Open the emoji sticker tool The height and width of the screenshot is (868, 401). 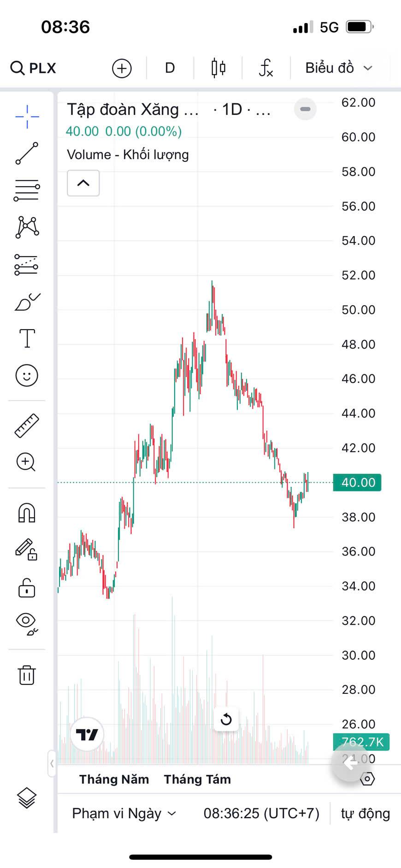(27, 375)
